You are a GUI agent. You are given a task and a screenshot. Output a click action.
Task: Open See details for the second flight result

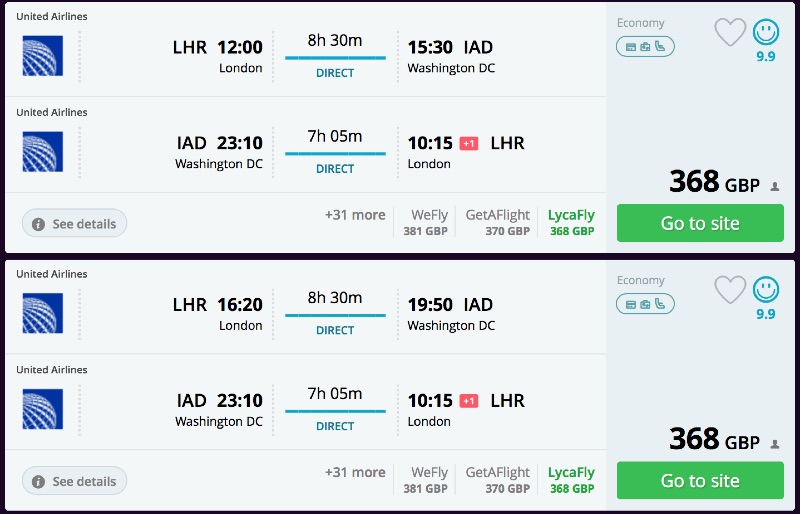pos(75,481)
